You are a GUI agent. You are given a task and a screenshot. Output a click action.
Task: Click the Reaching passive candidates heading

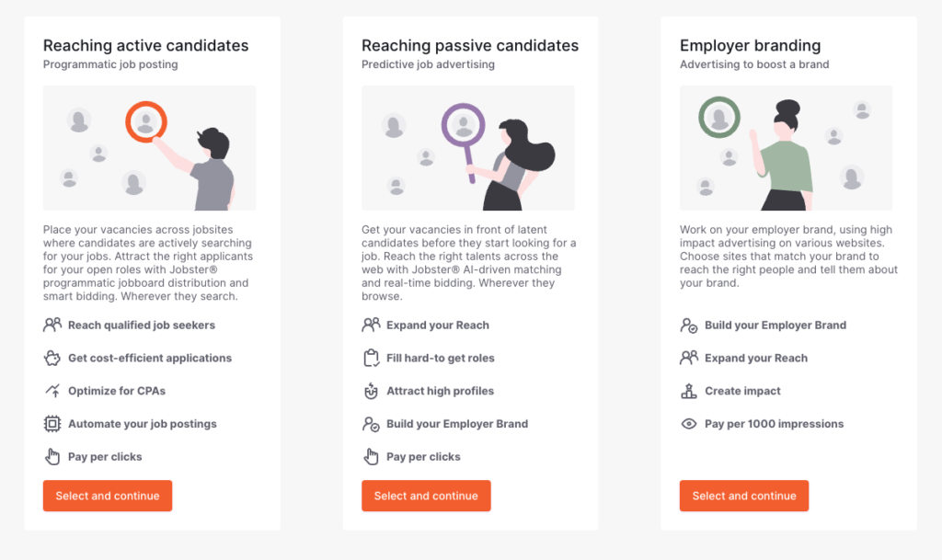coord(470,46)
